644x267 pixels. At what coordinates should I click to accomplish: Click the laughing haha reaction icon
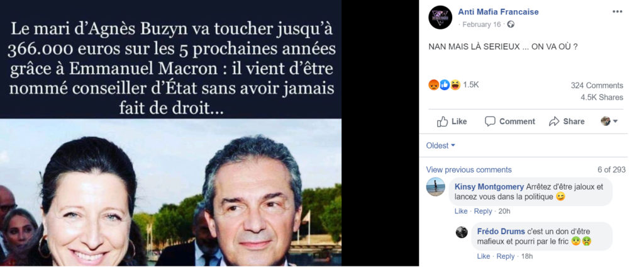[x=455, y=85]
